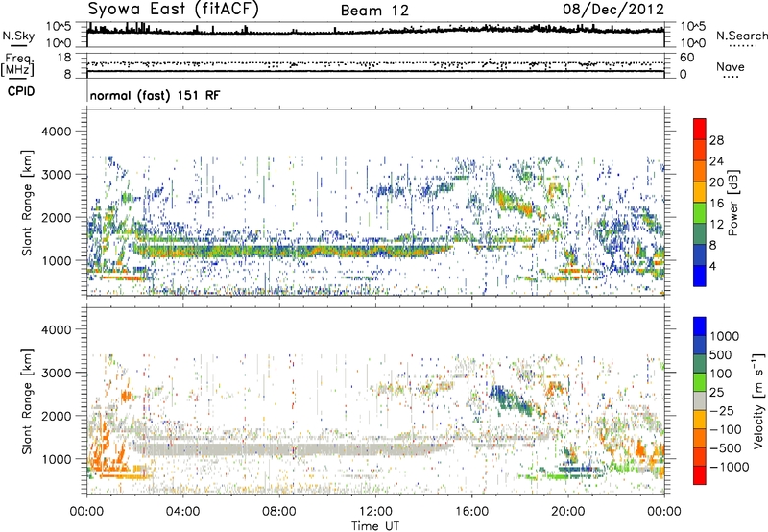Click the 'Time UT' axis label
768x532 pixels.
(375, 526)
